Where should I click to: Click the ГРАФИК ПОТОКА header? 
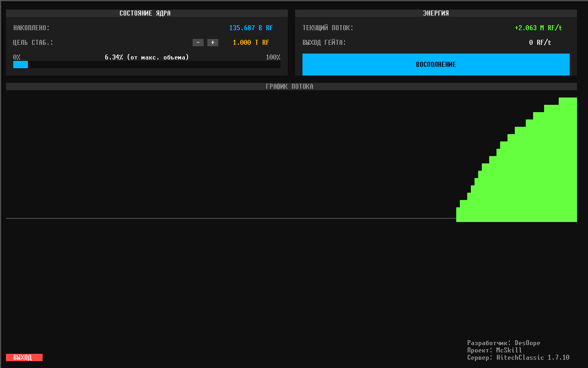click(x=291, y=87)
